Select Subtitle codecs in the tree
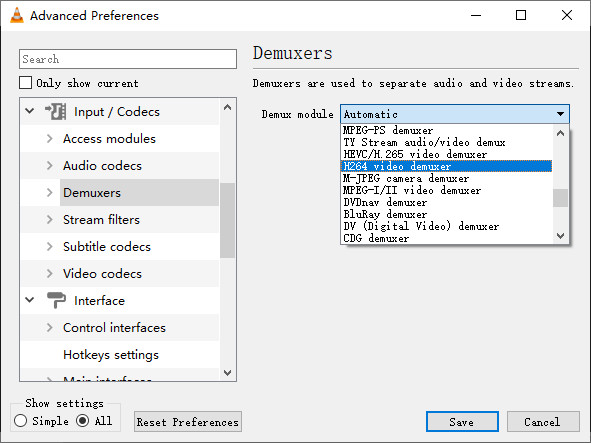591x443 pixels. (x=107, y=247)
